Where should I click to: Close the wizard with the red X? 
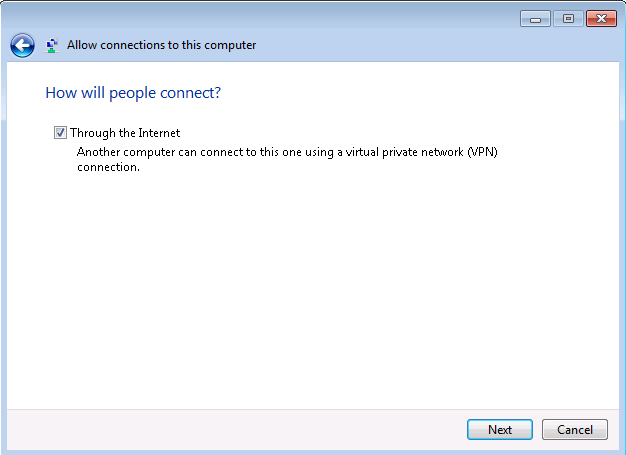click(x=600, y=19)
